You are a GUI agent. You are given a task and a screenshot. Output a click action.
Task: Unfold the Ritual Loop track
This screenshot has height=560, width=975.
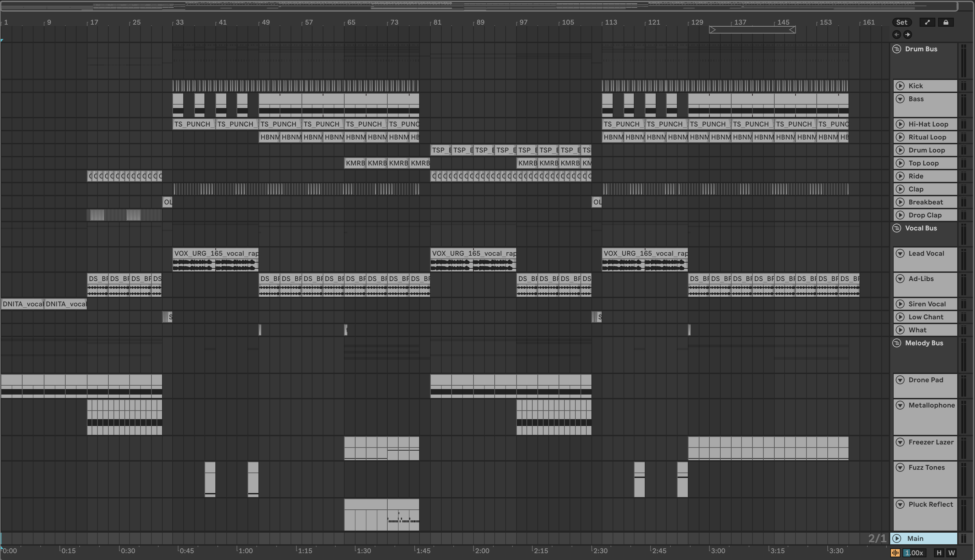click(x=900, y=137)
